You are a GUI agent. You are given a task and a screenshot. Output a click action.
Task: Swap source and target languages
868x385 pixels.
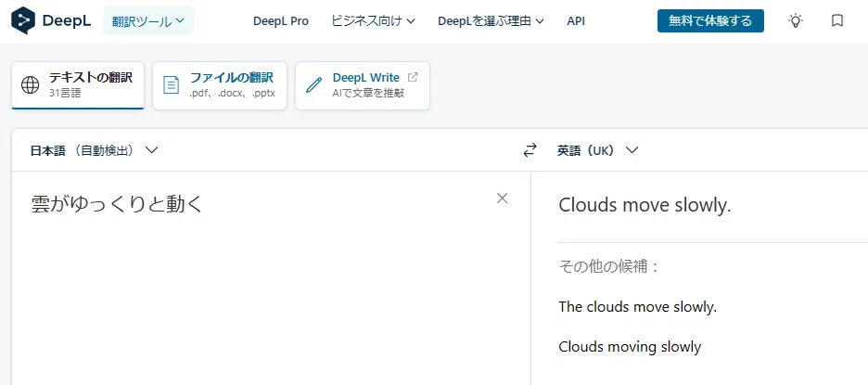coord(530,150)
